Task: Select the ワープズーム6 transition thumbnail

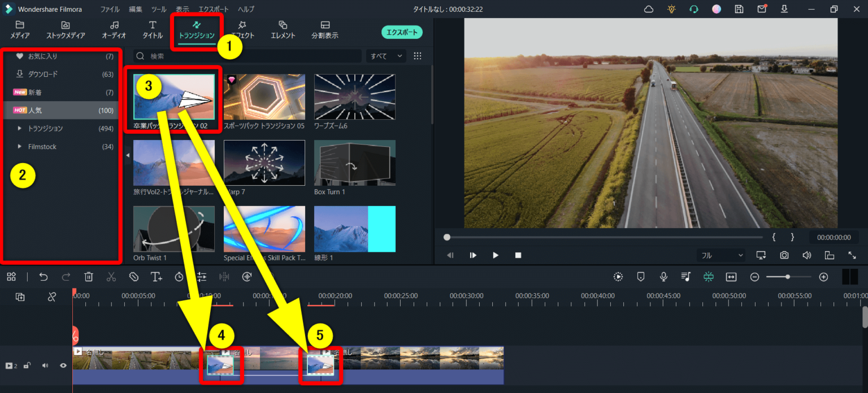Action: [354, 97]
